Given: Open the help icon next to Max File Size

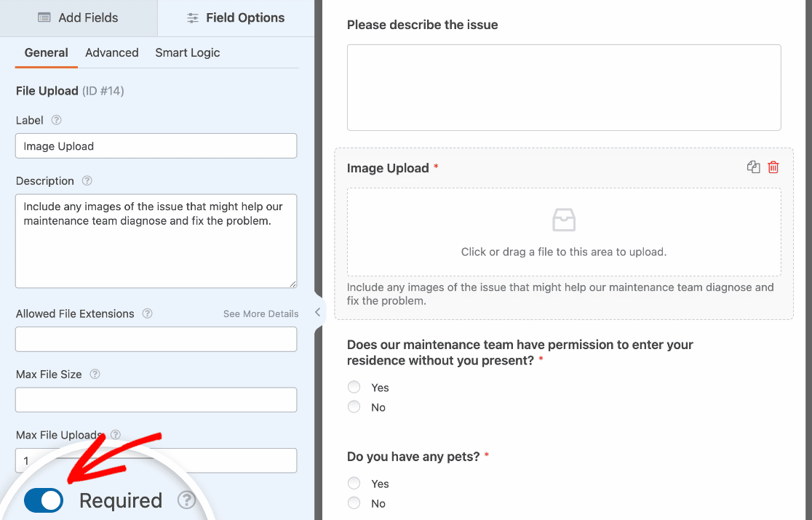Looking at the screenshot, I should pos(95,374).
